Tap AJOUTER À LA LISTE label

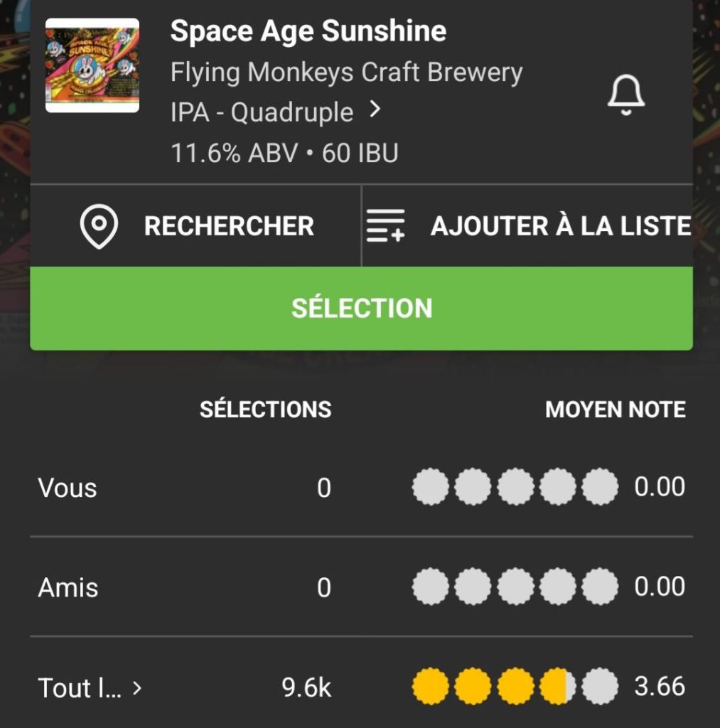[x=561, y=226]
